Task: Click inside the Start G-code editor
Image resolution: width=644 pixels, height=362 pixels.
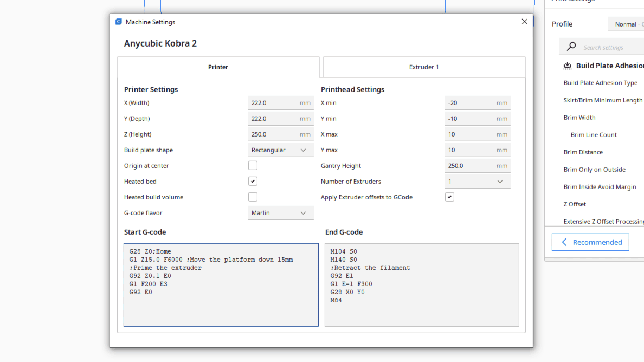Action: point(221,285)
